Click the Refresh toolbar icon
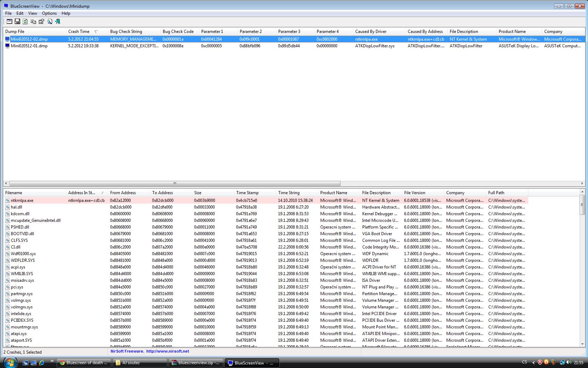The width and height of the screenshot is (588, 368). 25,21
